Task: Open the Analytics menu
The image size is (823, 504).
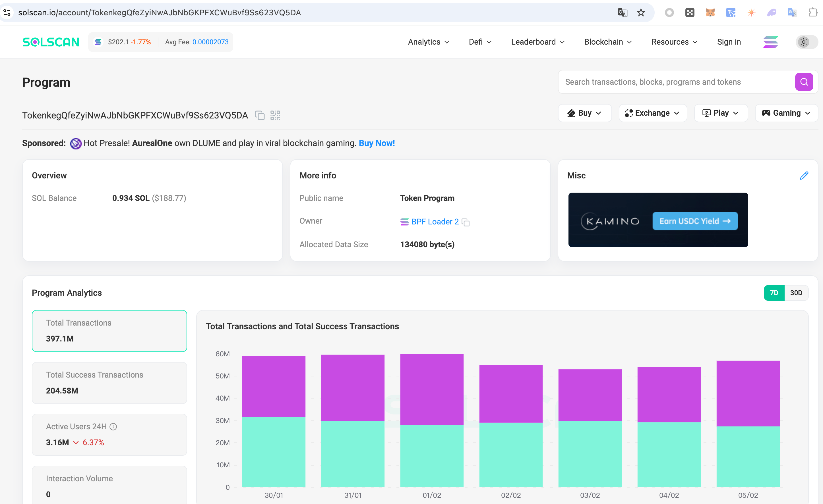Action: point(429,42)
